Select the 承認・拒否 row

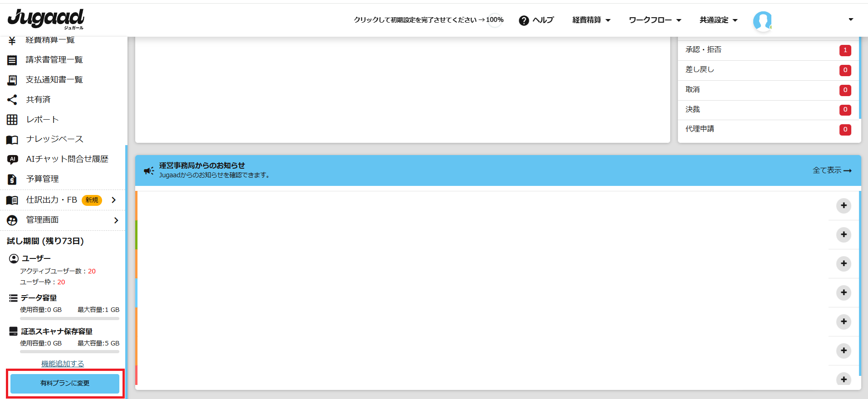pyautogui.click(x=767, y=50)
